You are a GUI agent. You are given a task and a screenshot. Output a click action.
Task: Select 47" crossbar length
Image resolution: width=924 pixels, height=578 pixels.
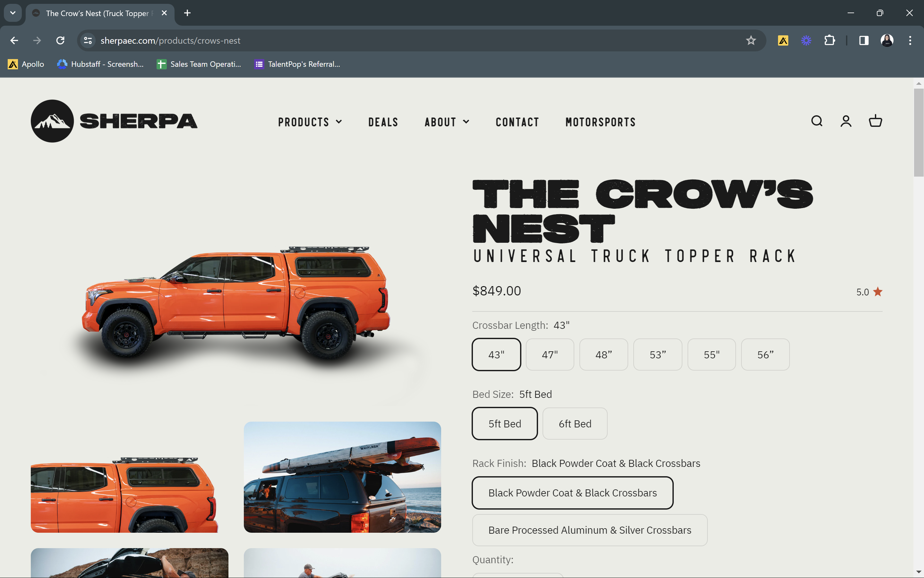tap(550, 355)
